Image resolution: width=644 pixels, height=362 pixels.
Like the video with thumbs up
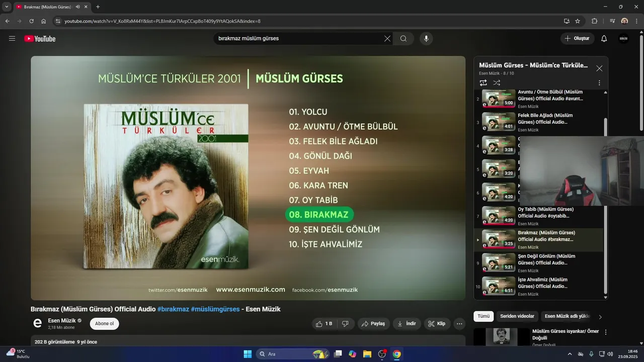pyautogui.click(x=325, y=324)
